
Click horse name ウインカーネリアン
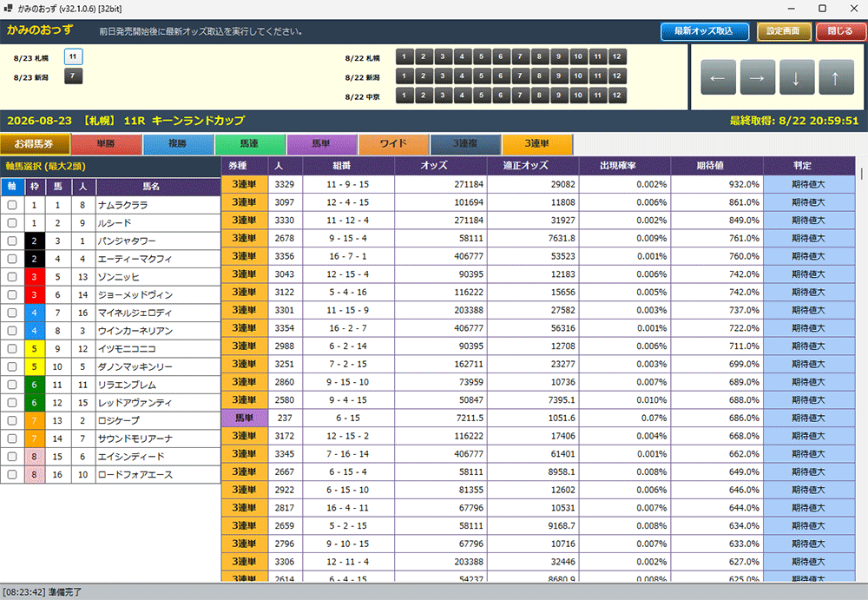(135, 332)
